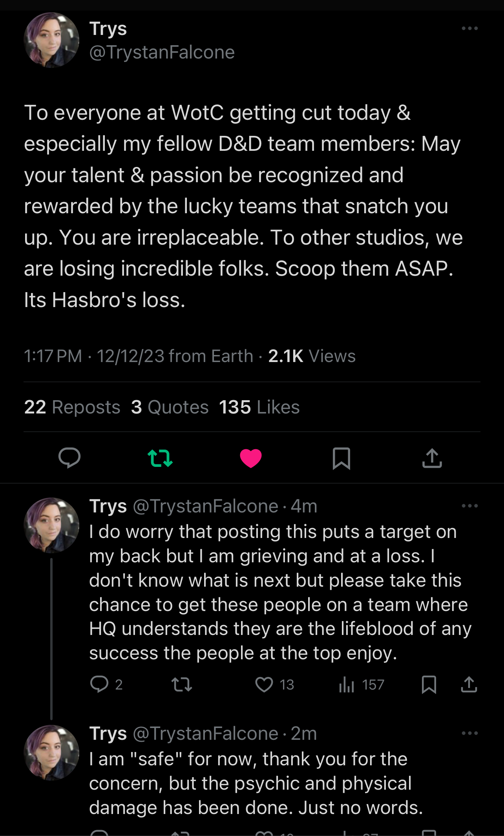504x836 pixels.
Task: Repost the 'target on my back' reply
Action: (x=182, y=684)
